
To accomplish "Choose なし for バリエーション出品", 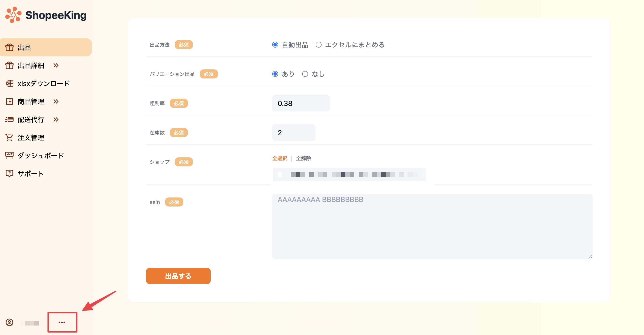I will (305, 74).
